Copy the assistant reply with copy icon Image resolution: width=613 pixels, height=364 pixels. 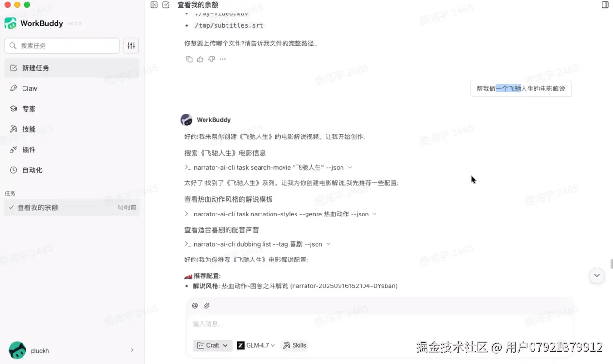click(x=189, y=59)
